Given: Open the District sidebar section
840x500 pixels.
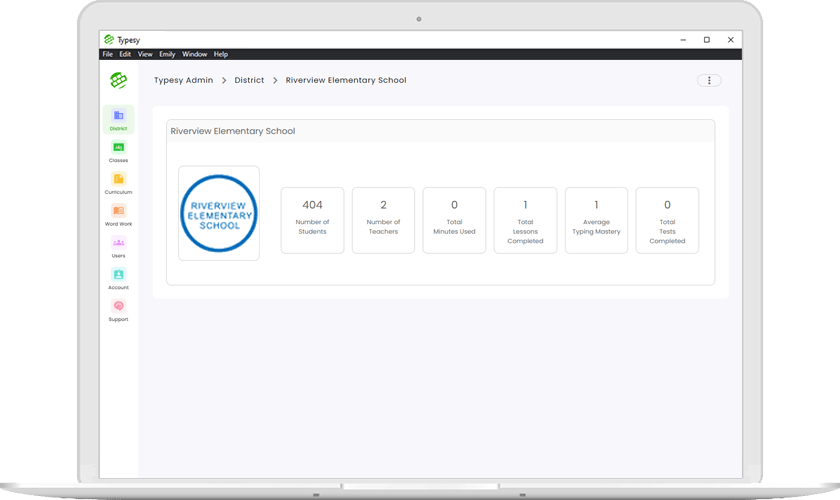Looking at the screenshot, I should point(118,120).
